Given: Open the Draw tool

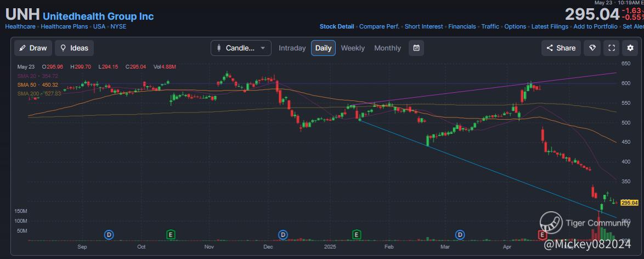Looking at the screenshot, I should point(33,48).
